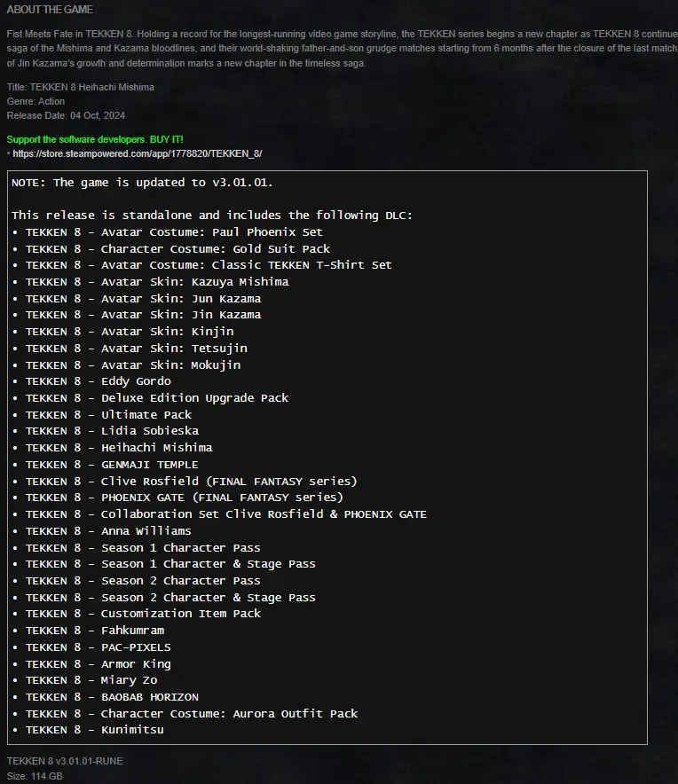The image size is (678, 784).
Task: Click 'Title: TEKKEN 8 Heihachi Mishima' line
Action: coord(80,87)
